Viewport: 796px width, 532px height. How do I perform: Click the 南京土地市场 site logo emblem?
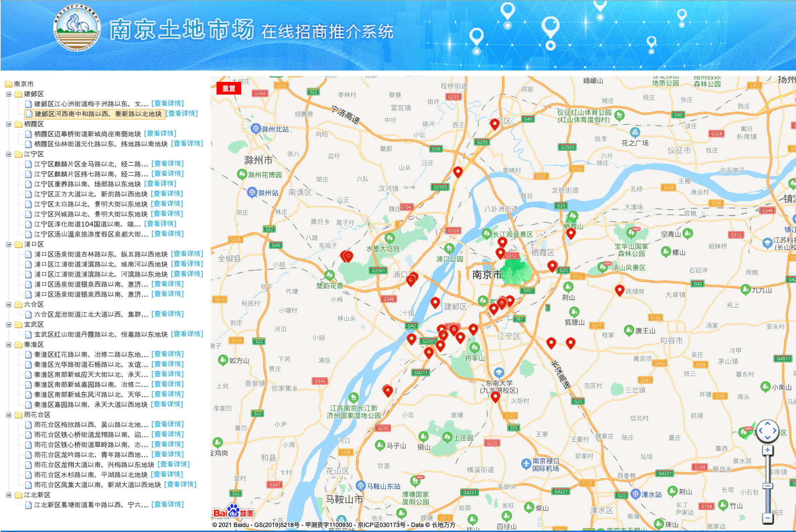click(77, 28)
